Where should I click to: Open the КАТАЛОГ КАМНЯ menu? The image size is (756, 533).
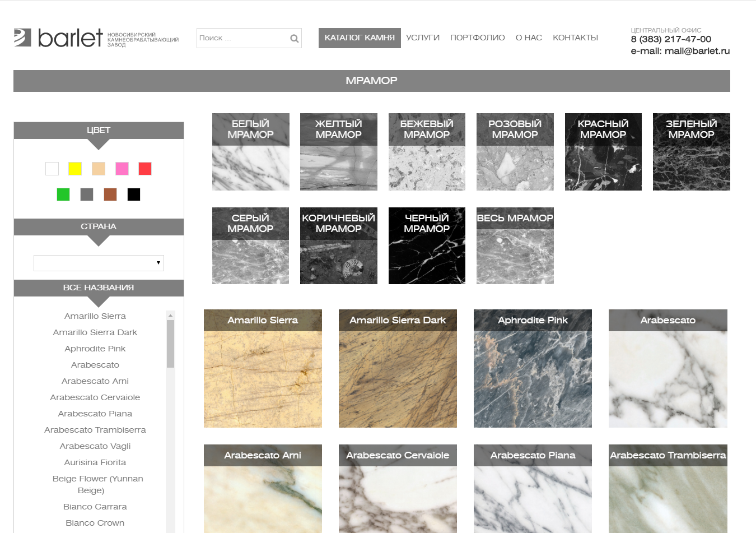tap(360, 38)
